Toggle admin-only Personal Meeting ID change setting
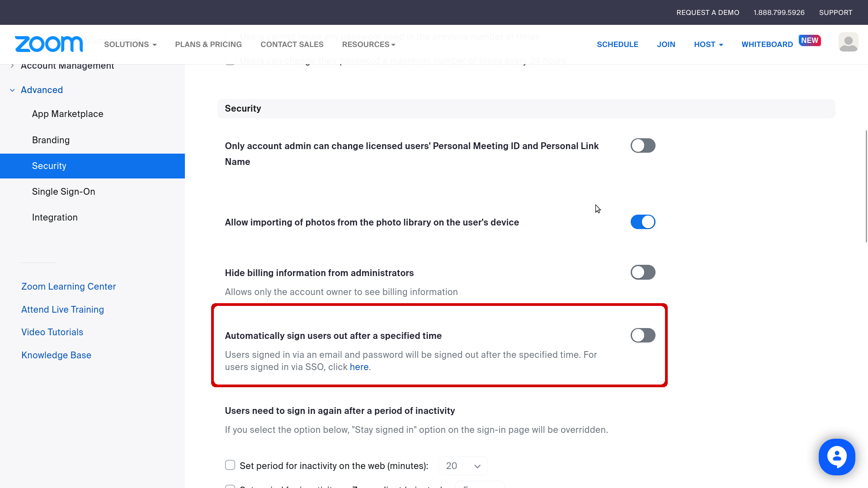The height and width of the screenshot is (488, 868). 643,145
